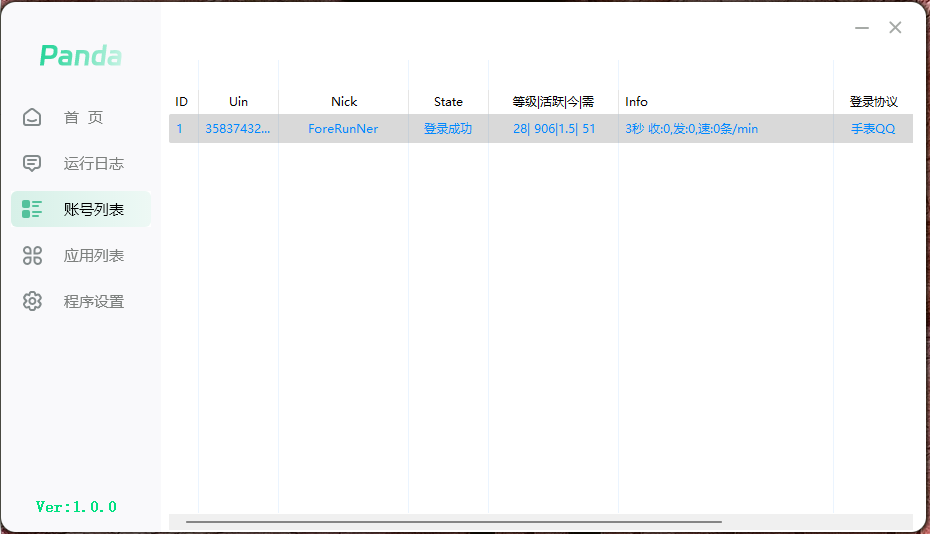Click the run log chat icon
The width and height of the screenshot is (930, 534).
click(x=33, y=163)
